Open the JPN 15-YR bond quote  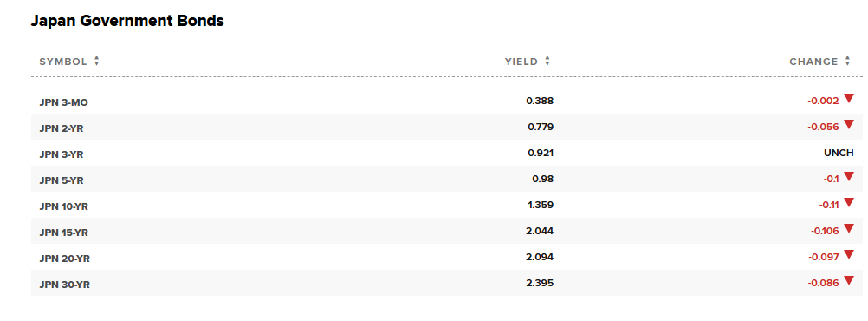point(63,233)
